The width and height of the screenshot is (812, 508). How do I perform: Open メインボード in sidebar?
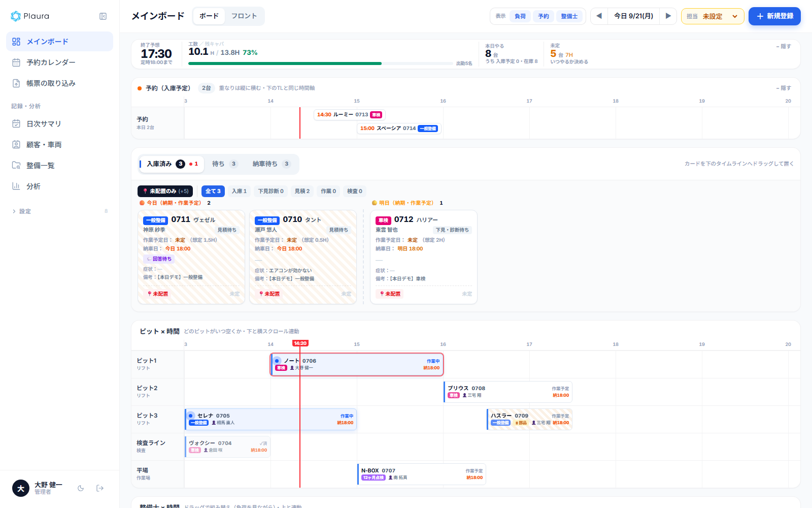pyautogui.click(x=59, y=42)
